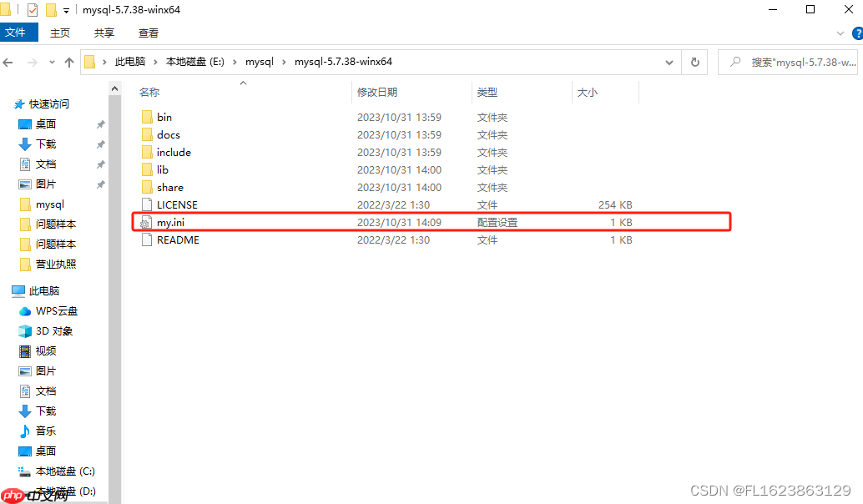Image resolution: width=863 pixels, height=504 pixels.
Task: Open the WPS云盘 item in sidebar
Action: click(55, 310)
